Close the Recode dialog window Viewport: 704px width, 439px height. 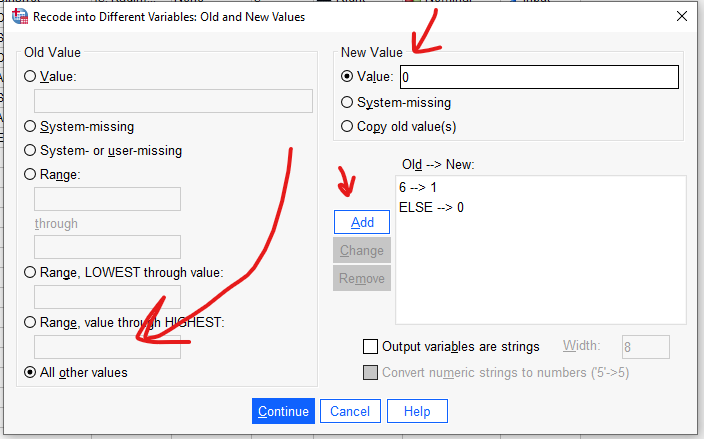(681, 17)
